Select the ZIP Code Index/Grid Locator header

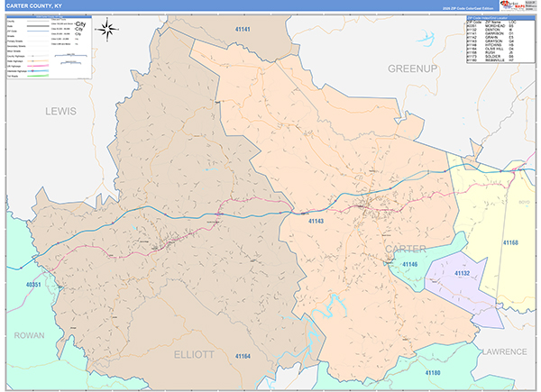tap(492, 18)
